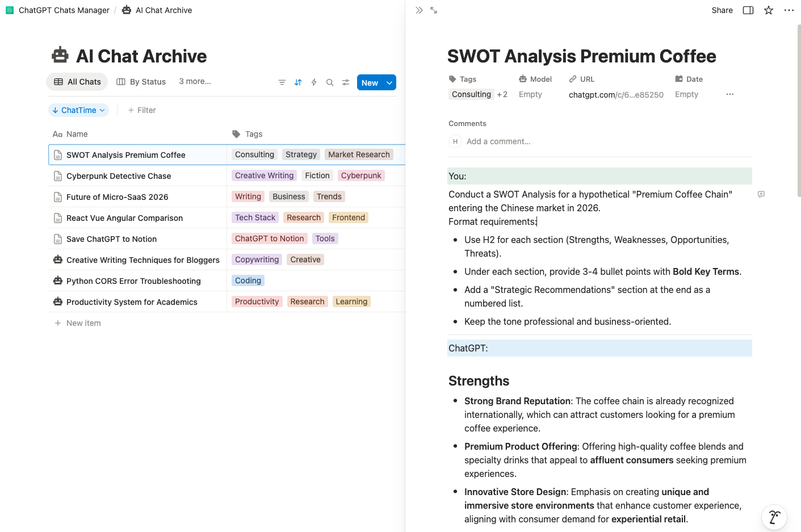The image size is (801, 532).
Task: Open filter options via the filter lines icon
Action: pyautogui.click(x=282, y=82)
